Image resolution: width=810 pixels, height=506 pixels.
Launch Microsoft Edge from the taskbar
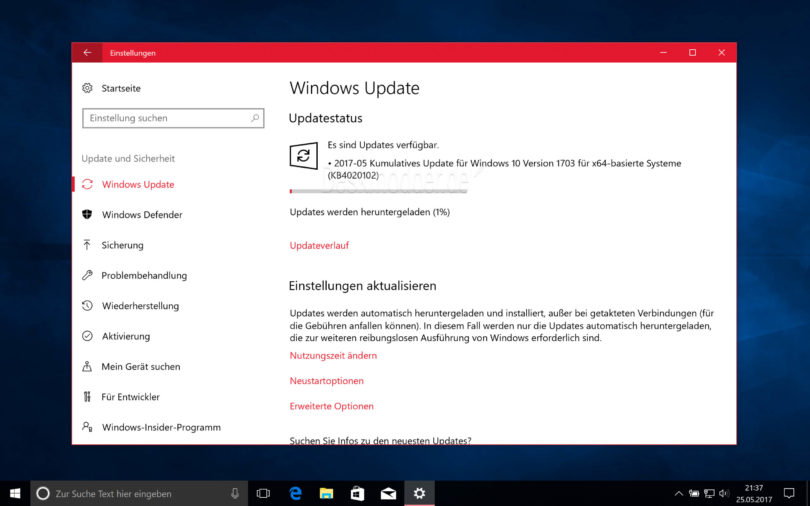[295, 494]
